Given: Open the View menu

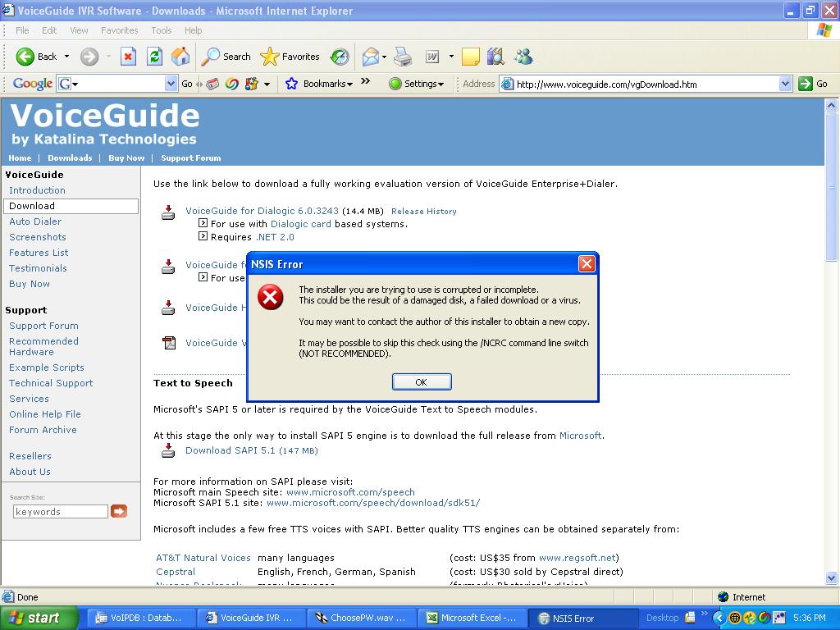Looking at the screenshot, I should [x=79, y=30].
